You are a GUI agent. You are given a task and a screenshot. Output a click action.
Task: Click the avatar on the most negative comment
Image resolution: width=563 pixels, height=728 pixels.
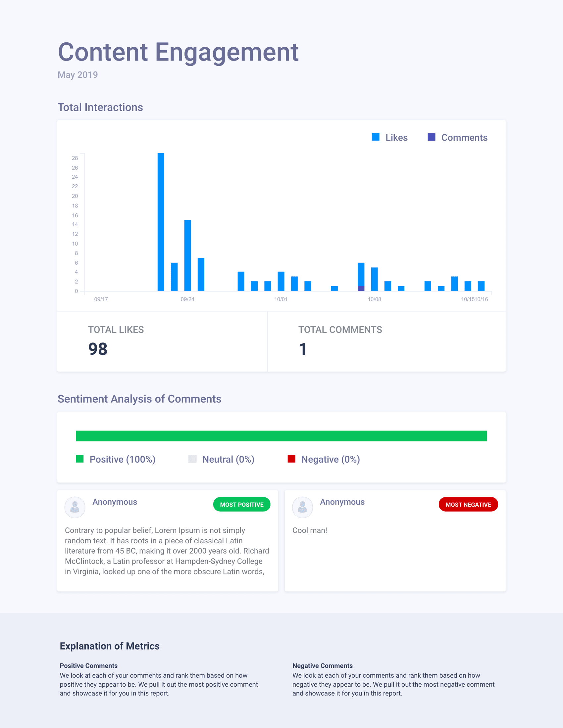(302, 507)
